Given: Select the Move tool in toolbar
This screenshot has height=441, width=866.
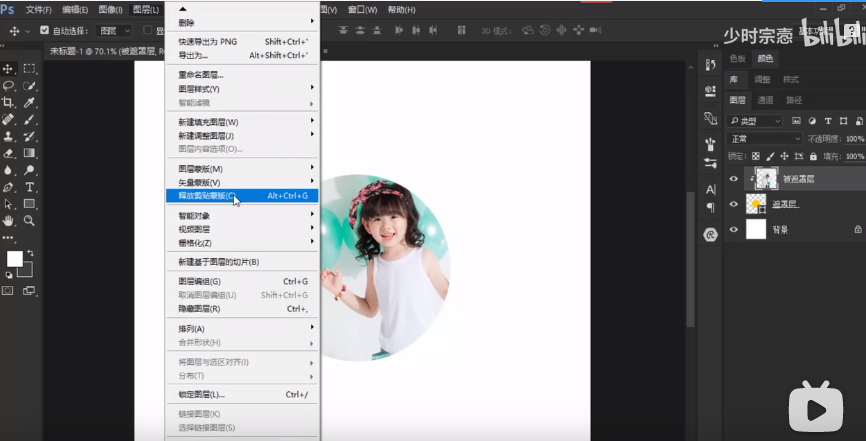Looking at the screenshot, I should [x=9, y=69].
